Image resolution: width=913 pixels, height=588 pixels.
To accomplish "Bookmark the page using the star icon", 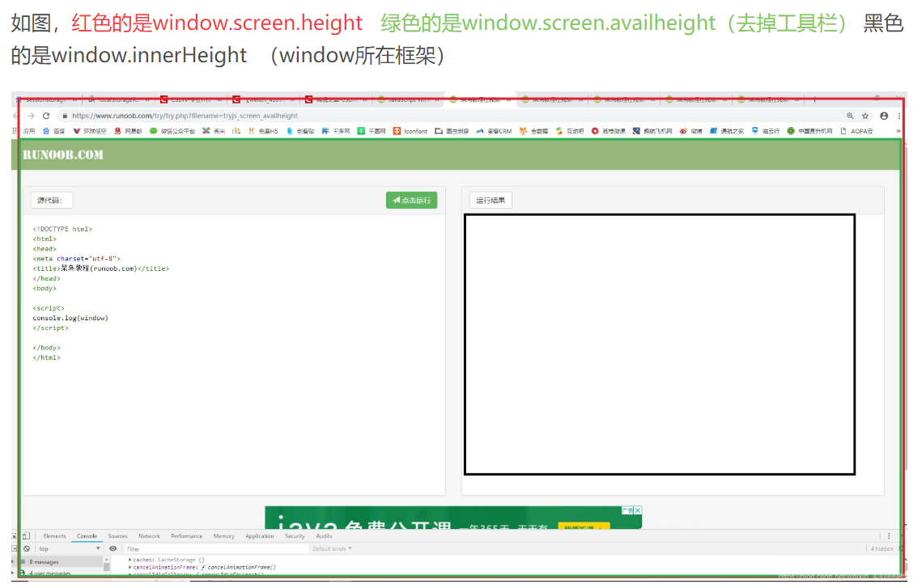I will (865, 116).
